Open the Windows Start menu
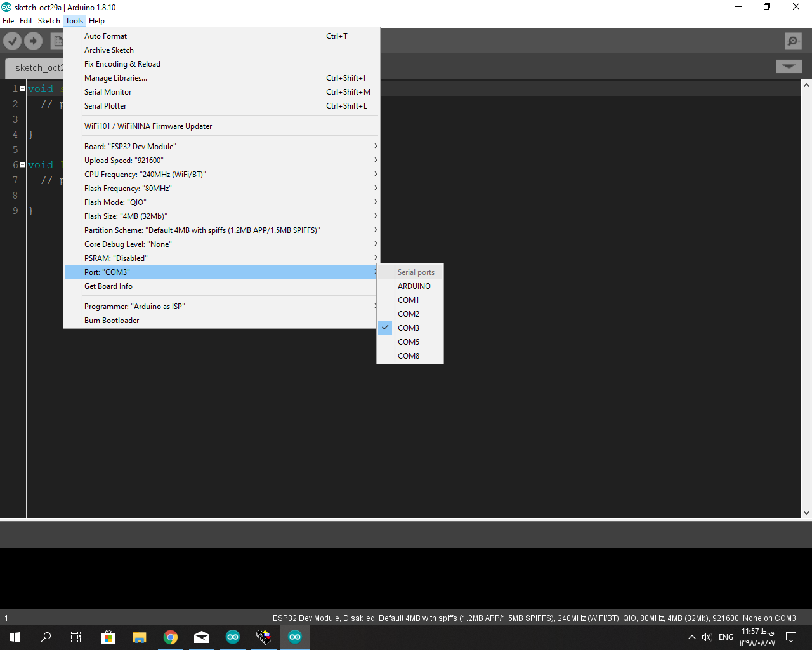 coord(15,637)
